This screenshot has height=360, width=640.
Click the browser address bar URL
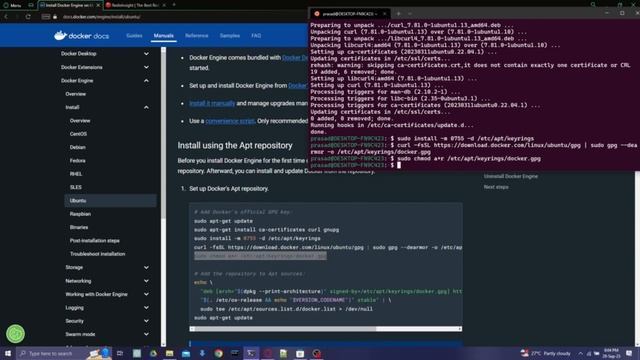click(x=102, y=17)
